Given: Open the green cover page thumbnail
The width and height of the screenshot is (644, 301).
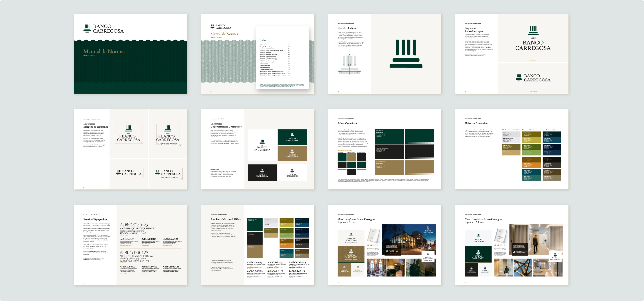Looking at the screenshot, I should tap(130, 54).
